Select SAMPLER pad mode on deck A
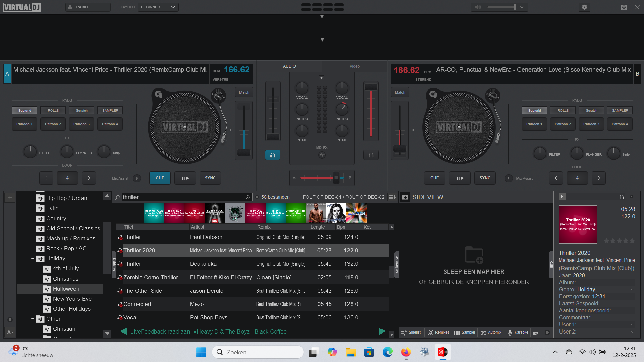 pyautogui.click(x=110, y=110)
